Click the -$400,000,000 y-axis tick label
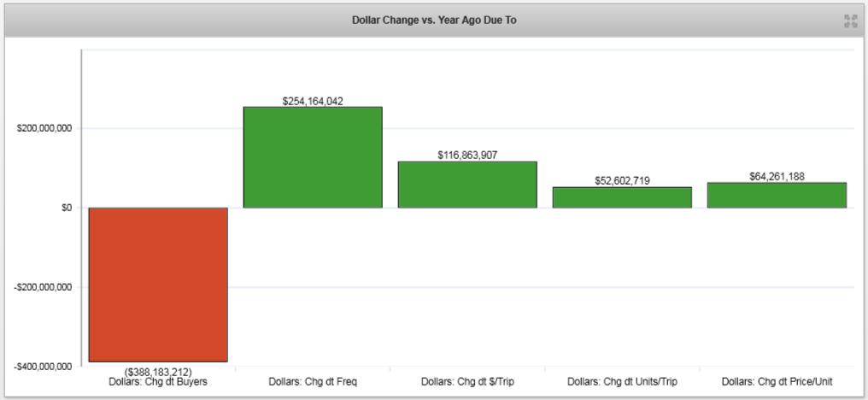The height and width of the screenshot is (400, 868). point(43,367)
